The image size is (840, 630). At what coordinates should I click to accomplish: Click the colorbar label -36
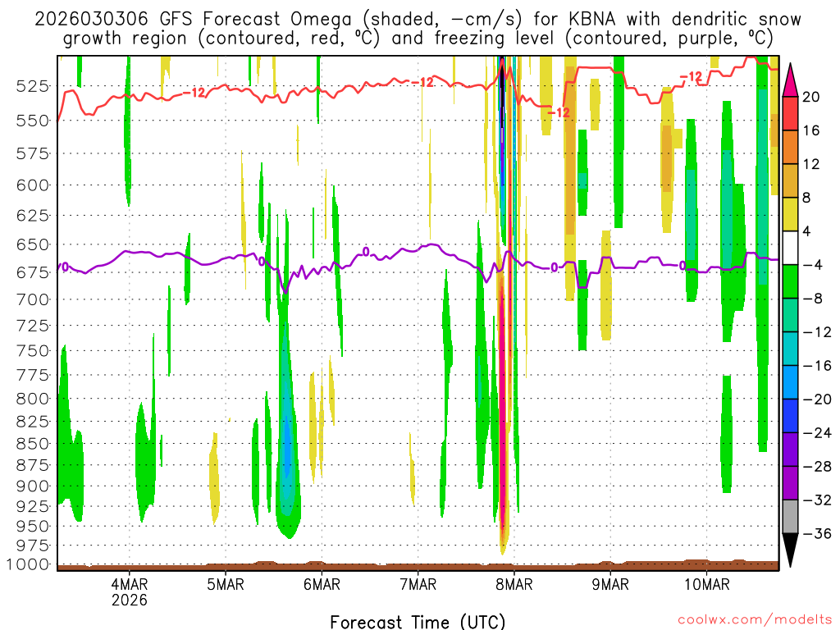817,533
